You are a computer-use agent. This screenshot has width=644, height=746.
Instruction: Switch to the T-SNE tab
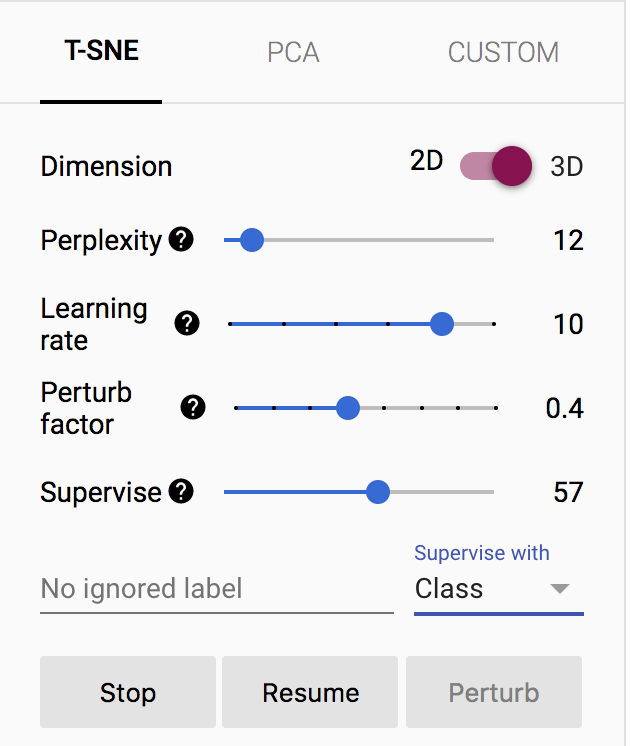click(101, 52)
